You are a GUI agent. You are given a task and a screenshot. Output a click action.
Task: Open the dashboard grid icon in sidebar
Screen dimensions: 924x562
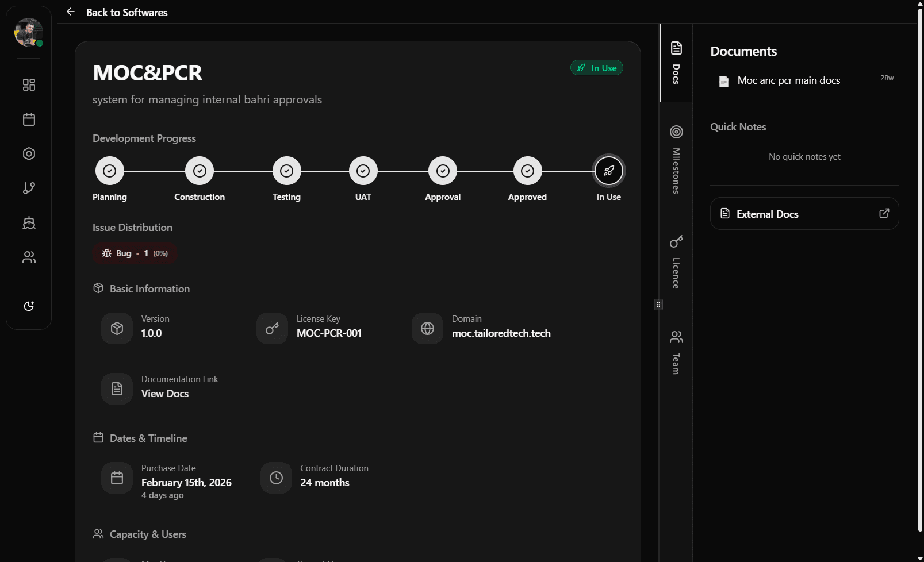pyautogui.click(x=28, y=84)
